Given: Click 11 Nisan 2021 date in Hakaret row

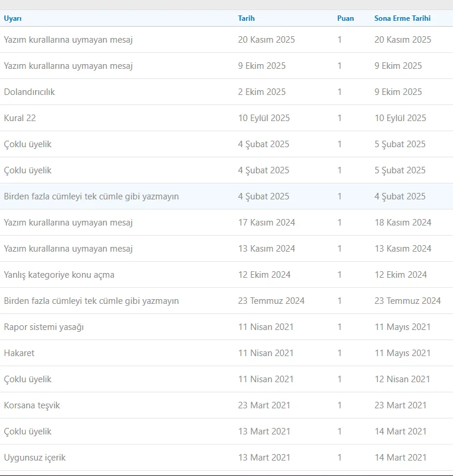Looking at the screenshot, I should (265, 353).
